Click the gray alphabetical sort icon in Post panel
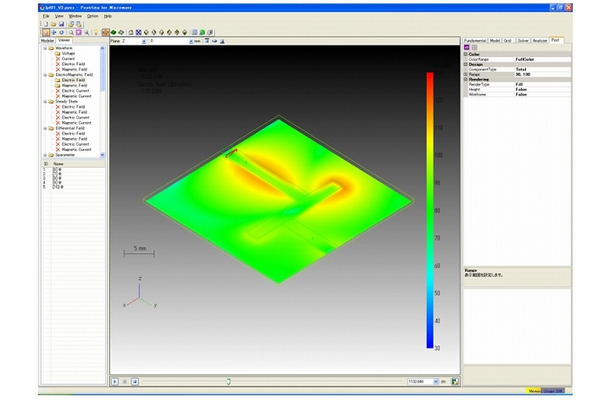Image resolution: width=610 pixels, height=400 pixels. click(x=474, y=47)
